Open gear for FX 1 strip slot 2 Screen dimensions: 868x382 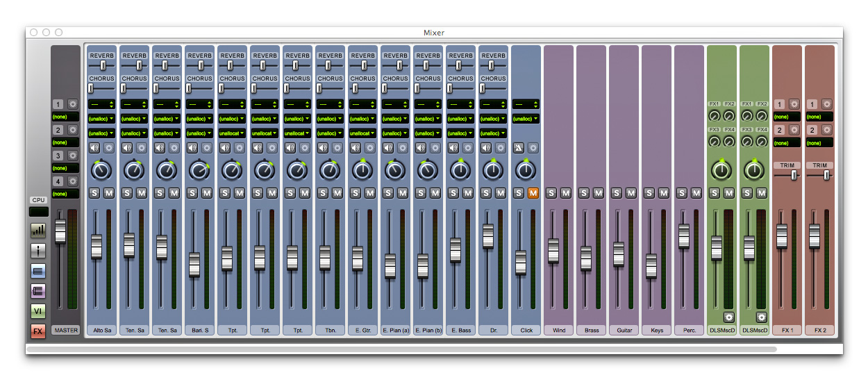click(x=794, y=130)
